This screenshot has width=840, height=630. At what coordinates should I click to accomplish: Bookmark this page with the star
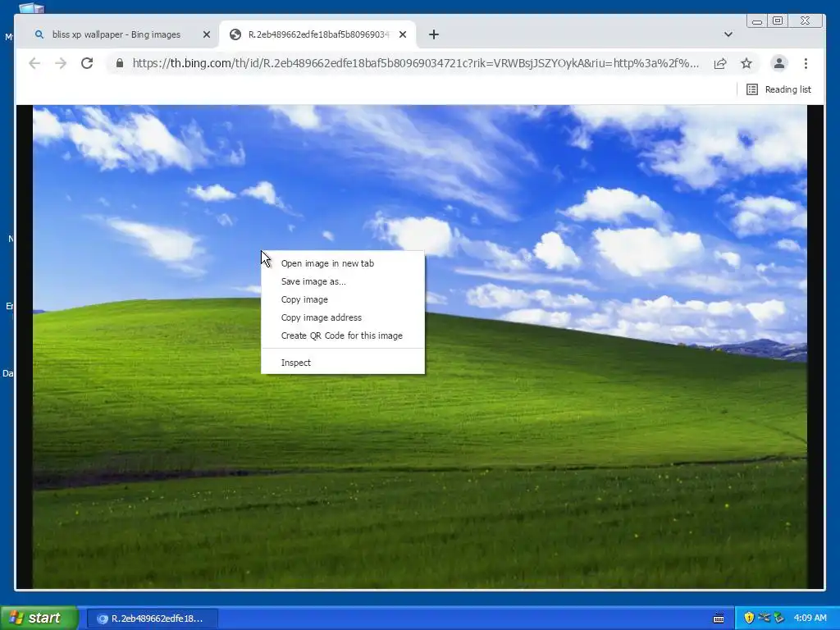point(746,63)
